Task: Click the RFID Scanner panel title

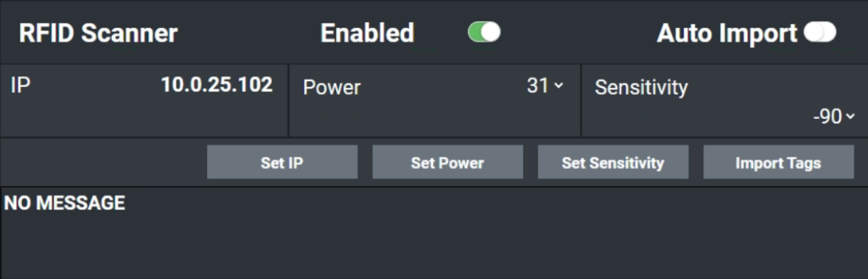Action: click(98, 33)
